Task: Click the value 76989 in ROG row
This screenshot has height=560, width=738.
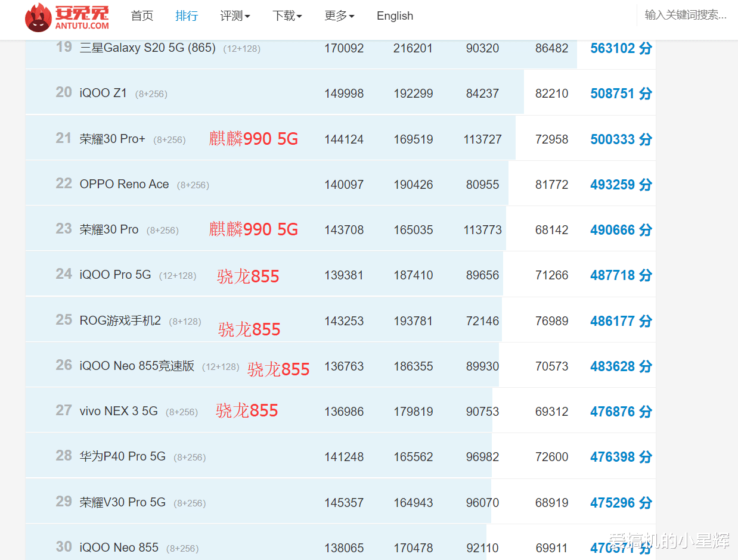Action: tap(552, 321)
